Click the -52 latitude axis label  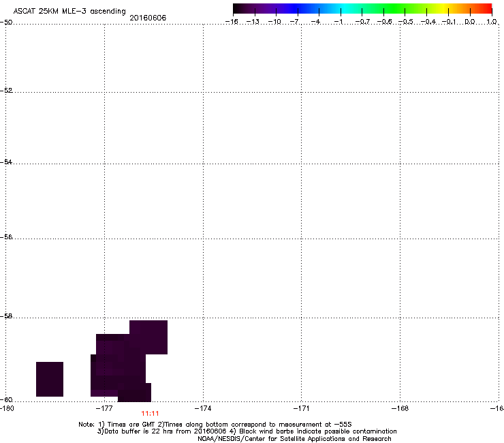tap(6, 91)
